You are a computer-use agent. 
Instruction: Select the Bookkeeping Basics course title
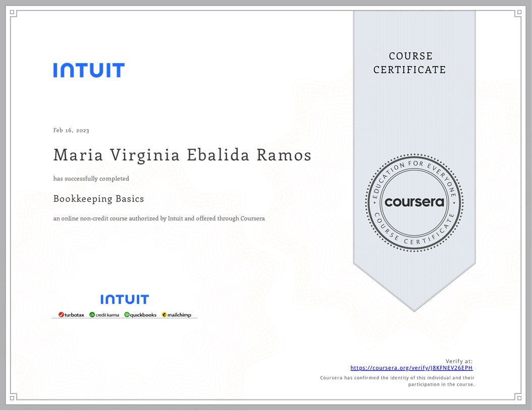(98, 199)
